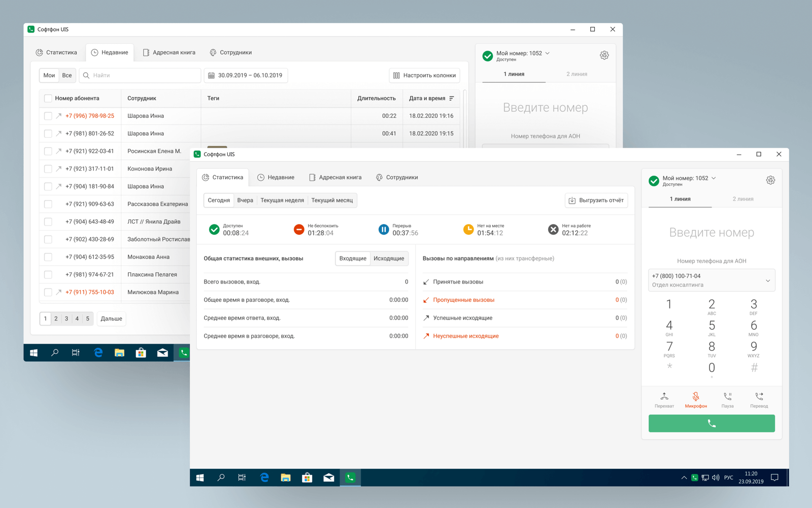This screenshot has width=812, height=508.
Task: Open Адресная книга tab in front window
Action: coord(335,177)
